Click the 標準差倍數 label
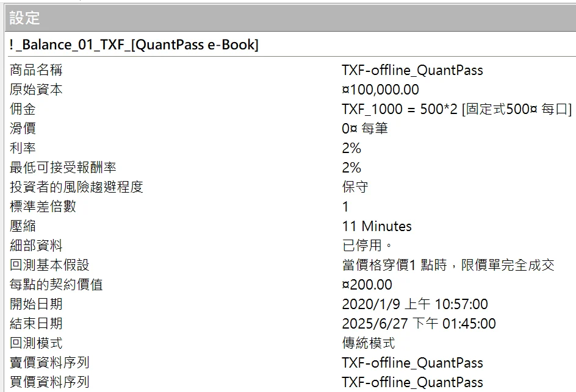 click(43, 206)
